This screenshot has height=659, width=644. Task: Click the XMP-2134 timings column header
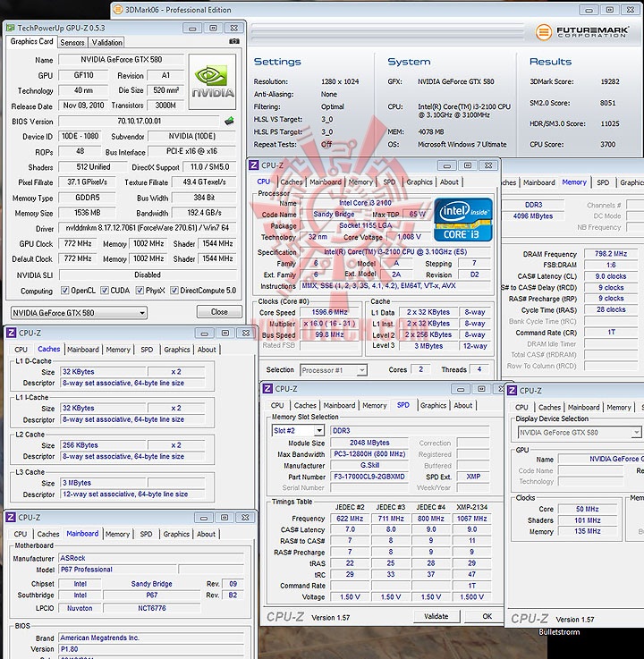click(471, 507)
